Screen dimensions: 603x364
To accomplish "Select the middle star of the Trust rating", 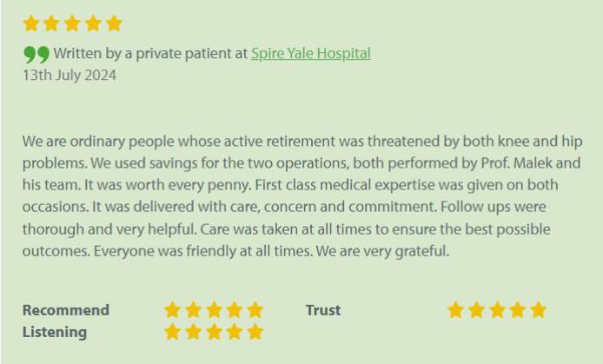I will 497,310.
